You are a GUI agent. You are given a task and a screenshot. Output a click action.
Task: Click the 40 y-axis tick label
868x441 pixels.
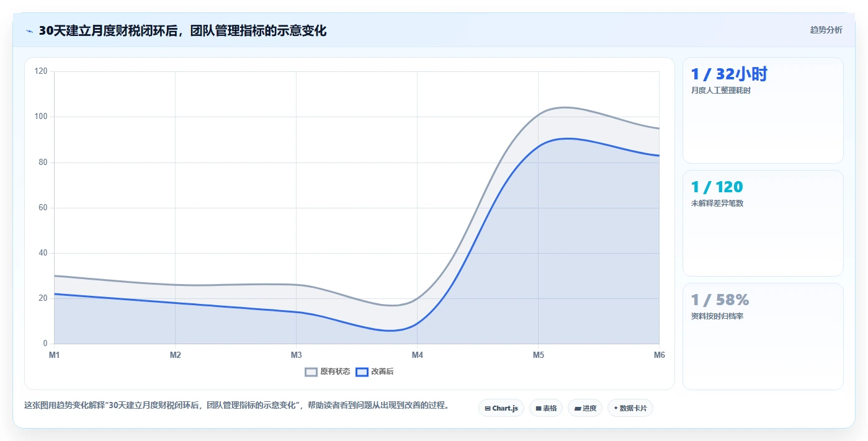43,252
